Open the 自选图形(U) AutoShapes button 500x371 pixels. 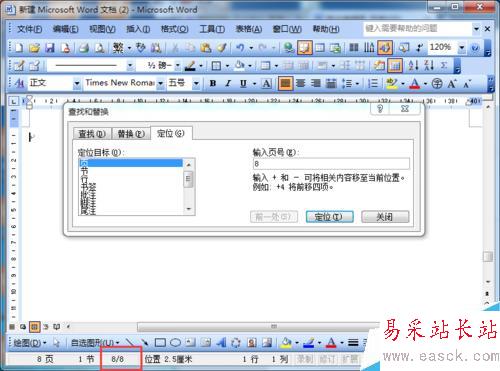95,342
